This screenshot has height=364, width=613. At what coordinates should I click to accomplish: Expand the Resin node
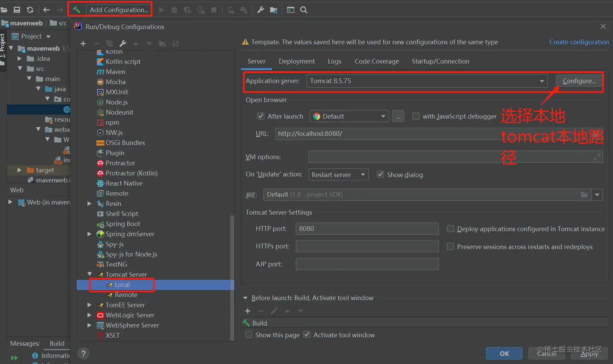click(90, 203)
